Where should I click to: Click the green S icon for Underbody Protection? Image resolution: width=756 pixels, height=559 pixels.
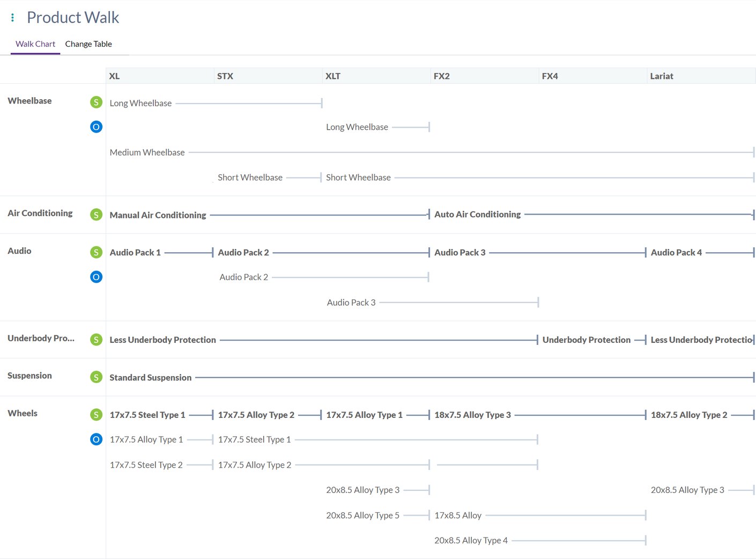(96, 340)
